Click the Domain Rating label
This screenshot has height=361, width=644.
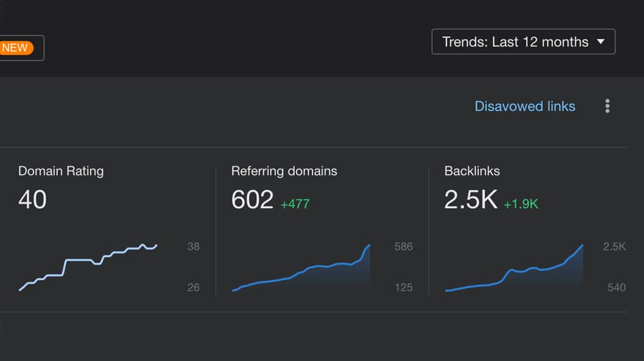click(61, 171)
